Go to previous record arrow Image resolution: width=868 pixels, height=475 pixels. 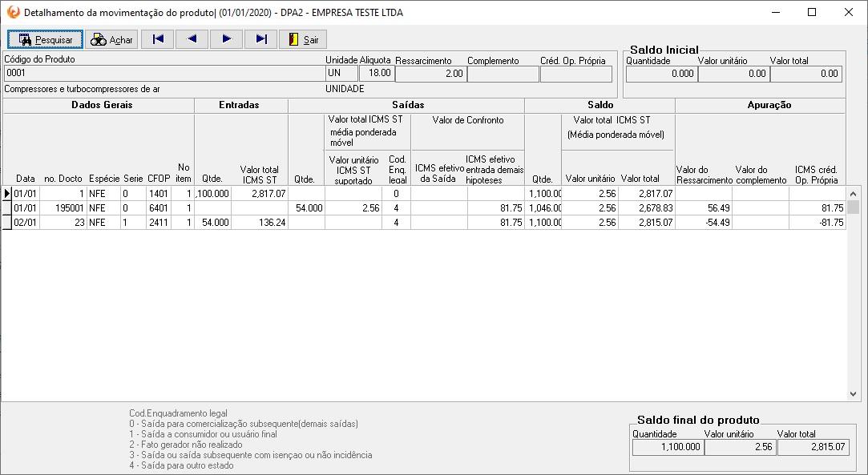[x=192, y=39]
